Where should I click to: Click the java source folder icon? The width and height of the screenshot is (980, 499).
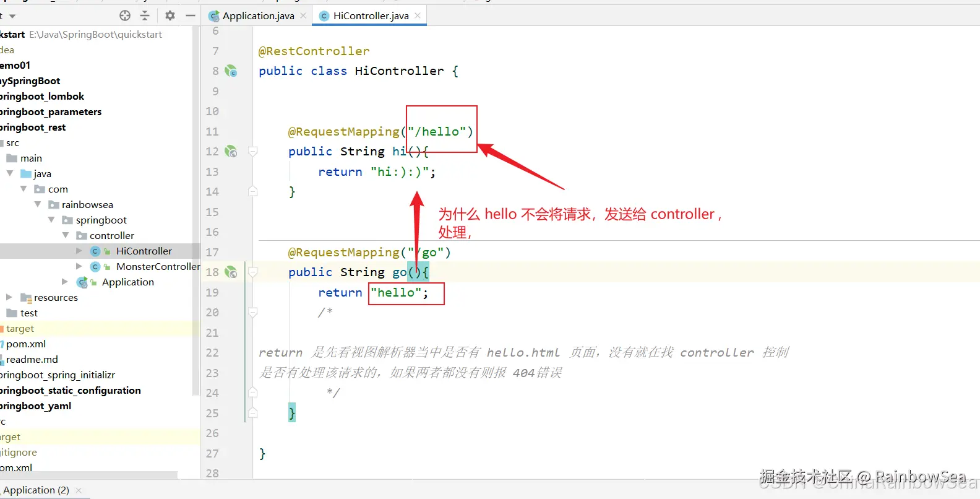coord(26,174)
